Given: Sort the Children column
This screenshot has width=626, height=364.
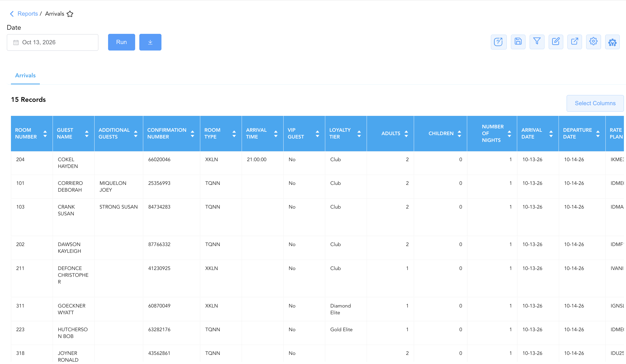Looking at the screenshot, I should click(x=459, y=134).
